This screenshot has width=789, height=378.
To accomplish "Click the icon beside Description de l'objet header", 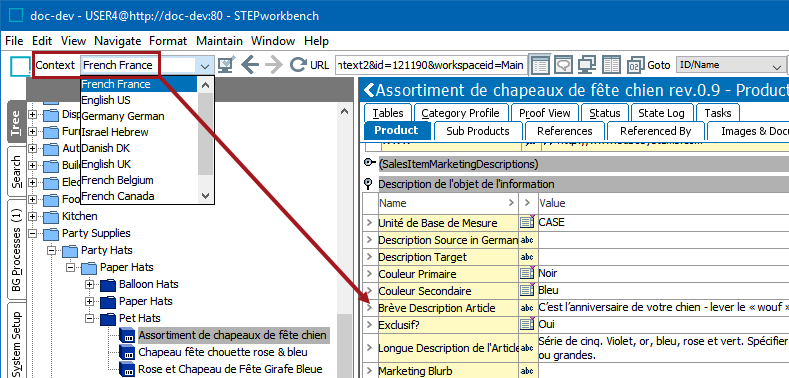I will [369, 184].
